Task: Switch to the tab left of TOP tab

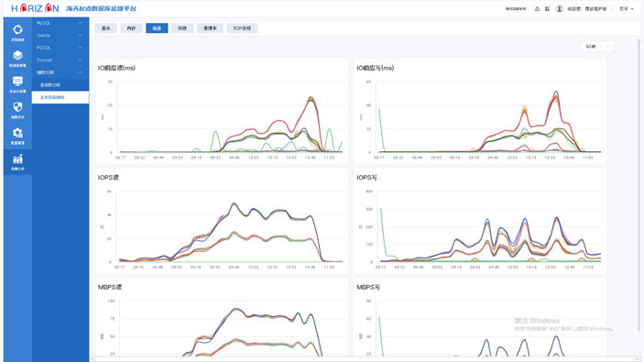Action: (x=210, y=28)
